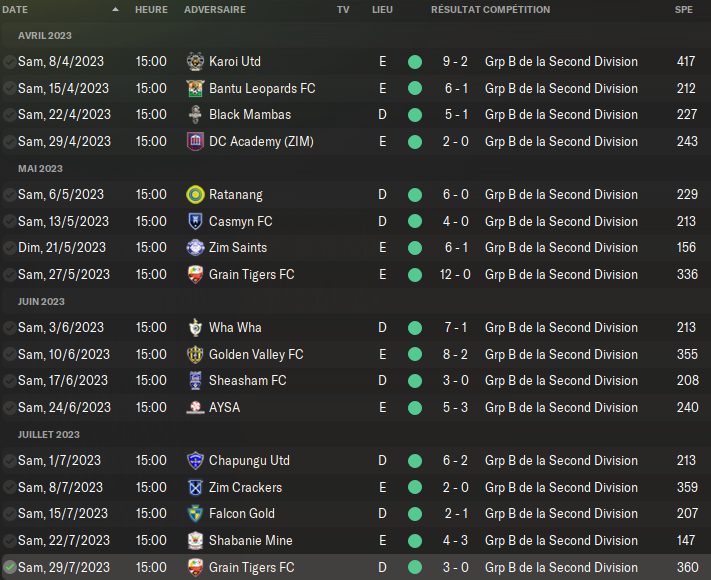This screenshot has height=580, width=711.
Task: Click the Bantu Leopards FC crest icon
Action: coord(195,88)
